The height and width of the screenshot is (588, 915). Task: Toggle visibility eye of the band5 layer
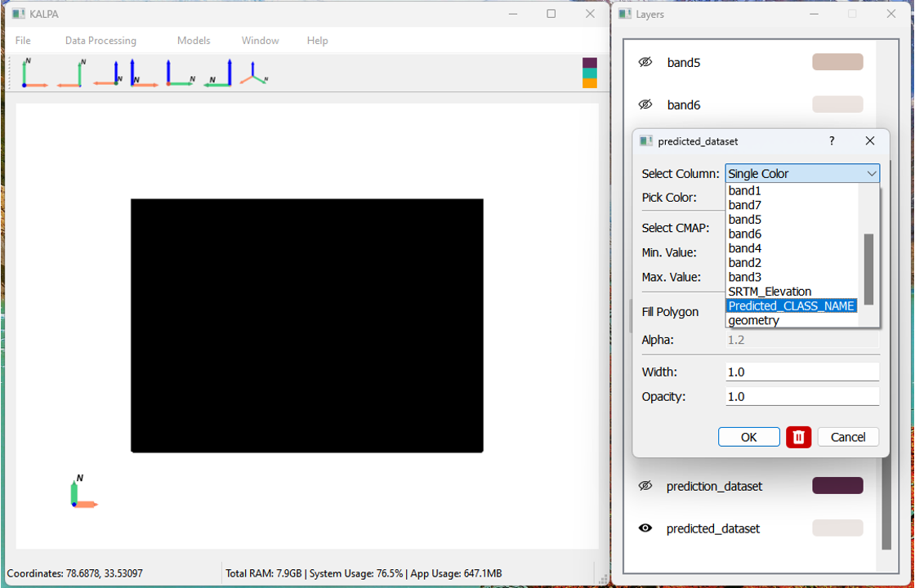645,62
